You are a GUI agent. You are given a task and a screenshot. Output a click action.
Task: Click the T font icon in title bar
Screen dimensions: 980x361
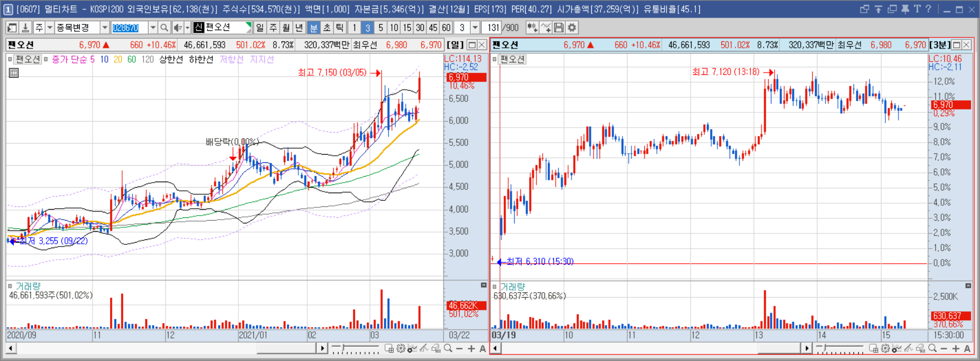tap(917, 9)
